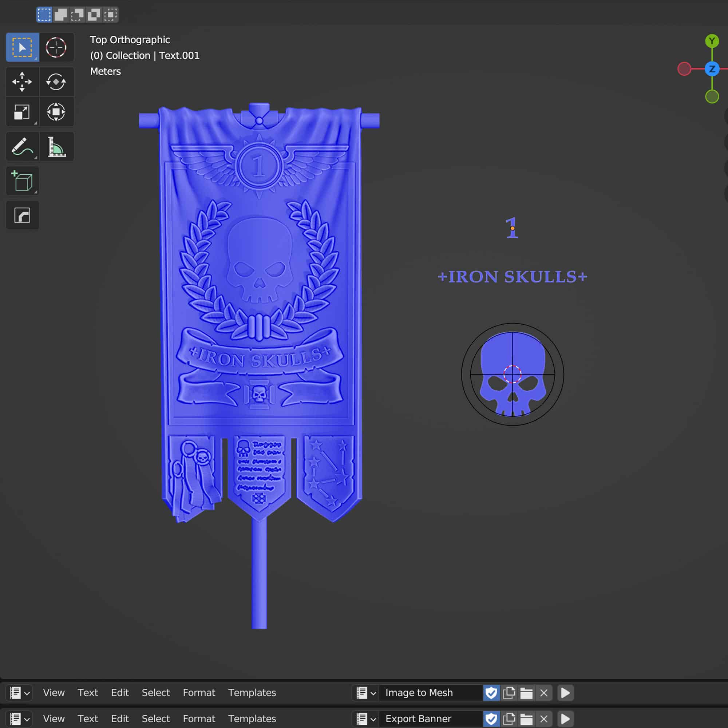Select the Measure ruler tool
728x728 pixels.
[56, 147]
